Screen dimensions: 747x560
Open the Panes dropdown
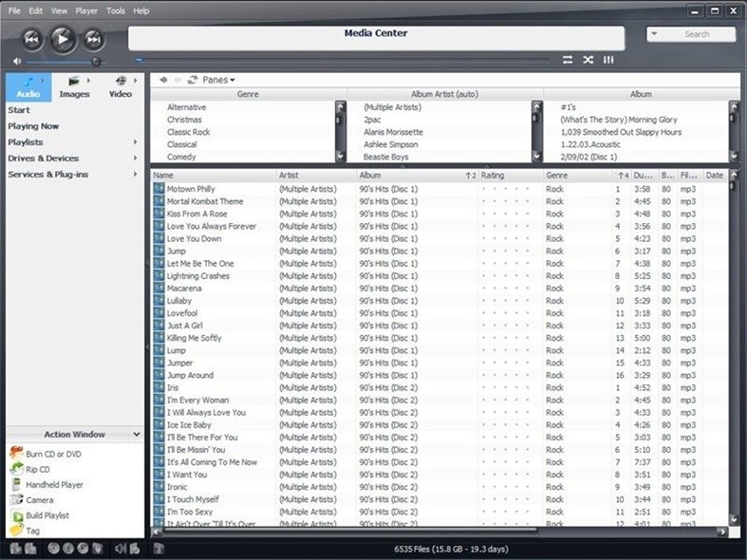[218, 80]
